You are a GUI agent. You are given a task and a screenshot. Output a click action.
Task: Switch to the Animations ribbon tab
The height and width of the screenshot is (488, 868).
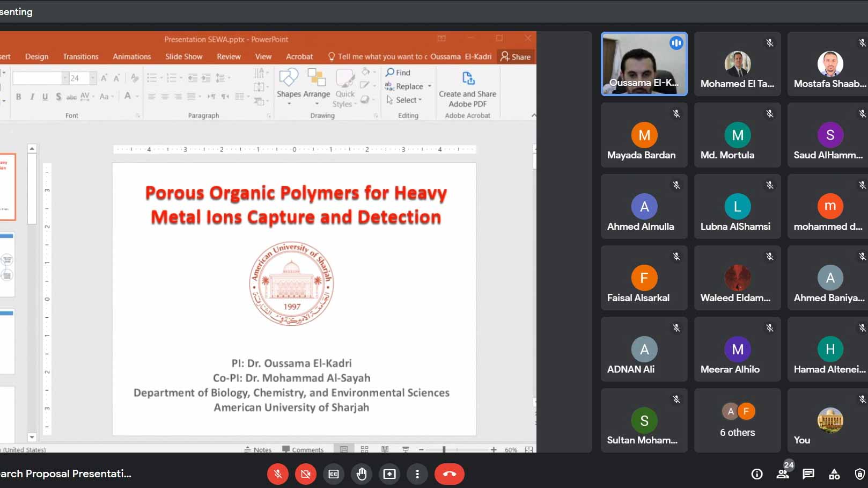click(x=131, y=56)
